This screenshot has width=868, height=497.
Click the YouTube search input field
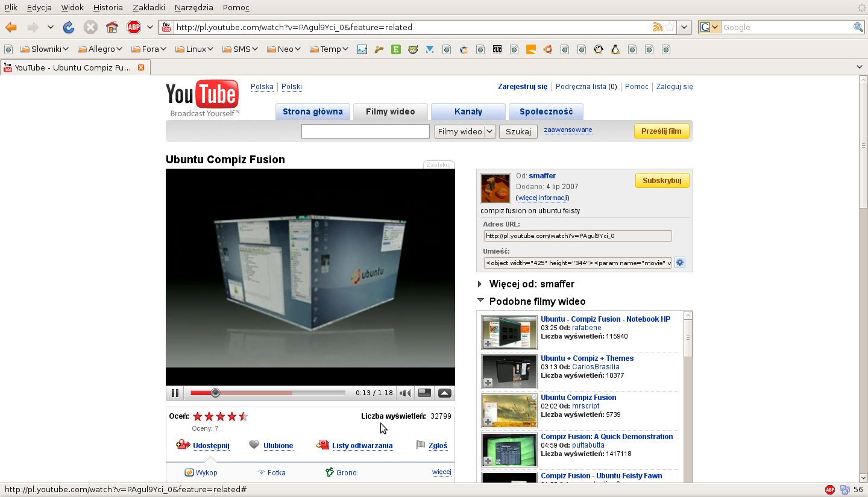[x=365, y=131]
